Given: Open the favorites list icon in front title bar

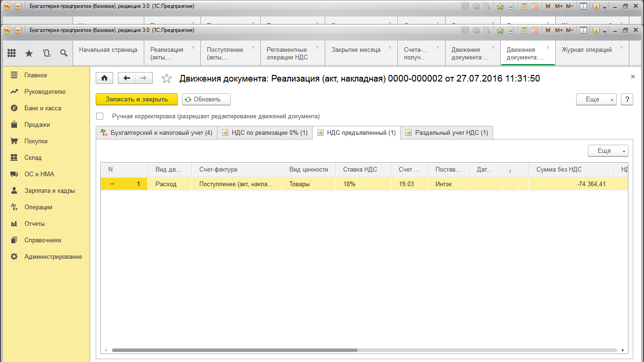Looking at the screenshot, I should pyautogui.click(x=511, y=30).
